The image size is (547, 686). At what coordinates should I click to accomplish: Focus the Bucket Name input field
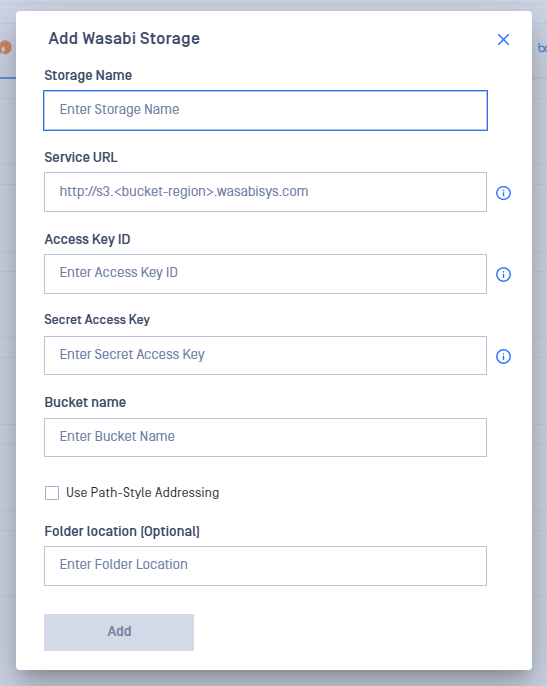coord(265,438)
